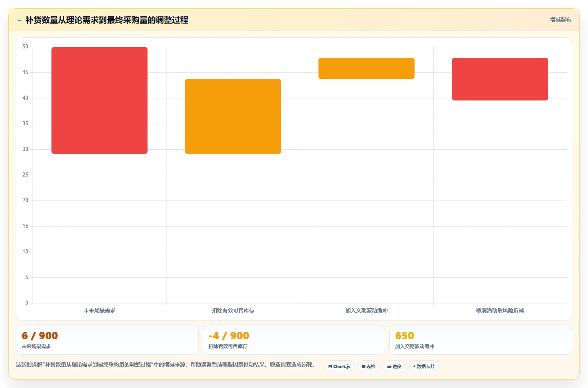The height and width of the screenshot is (388, 588).
Task: Open the 650 加入交期波动缓冲 card
Action: [480, 340]
